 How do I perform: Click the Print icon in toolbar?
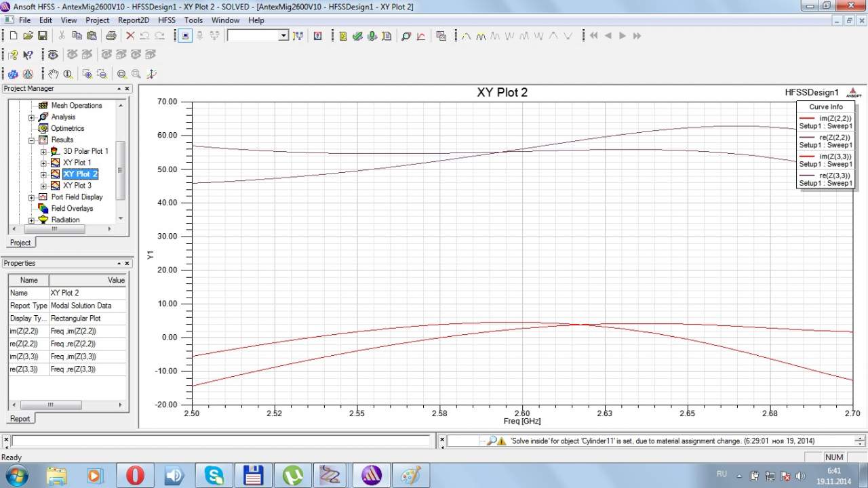click(111, 36)
